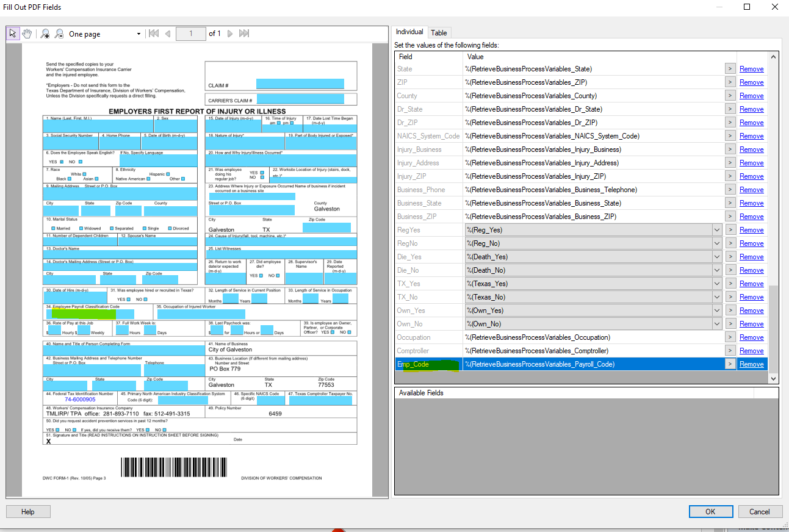Screen dimensions: 789x532
Task: Click the page number input box
Action: coord(190,34)
